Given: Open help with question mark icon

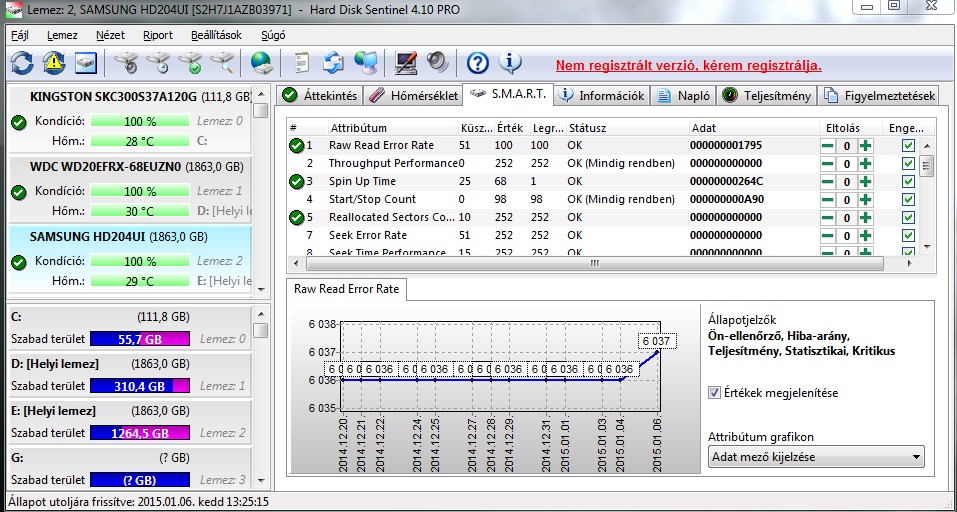Looking at the screenshot, I should (x=478, y=64).
